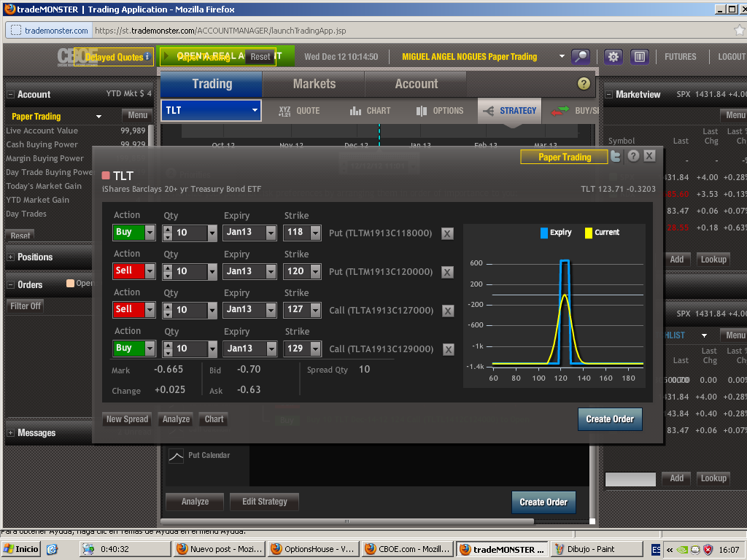Adjust quantity stepper on the 127 leg
747x560 pixels.
[167, 311]
